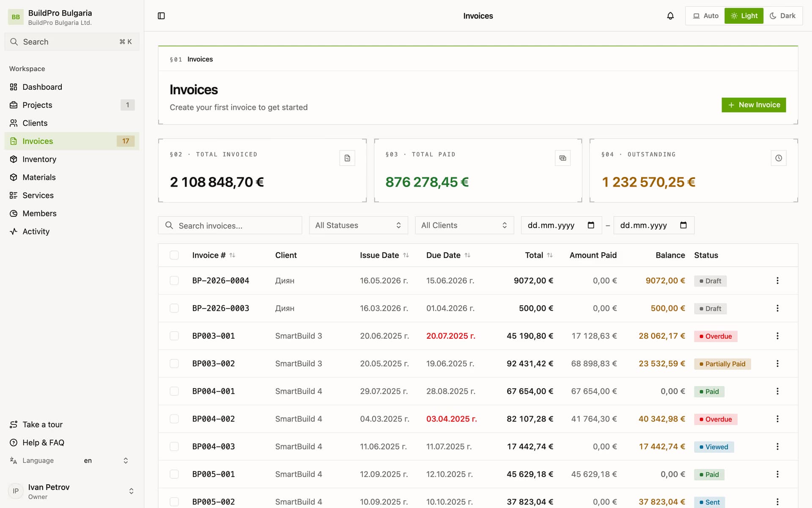Open the All Clients filter dropdown
This screenshot has width=812, height=508.
(464, 225)
